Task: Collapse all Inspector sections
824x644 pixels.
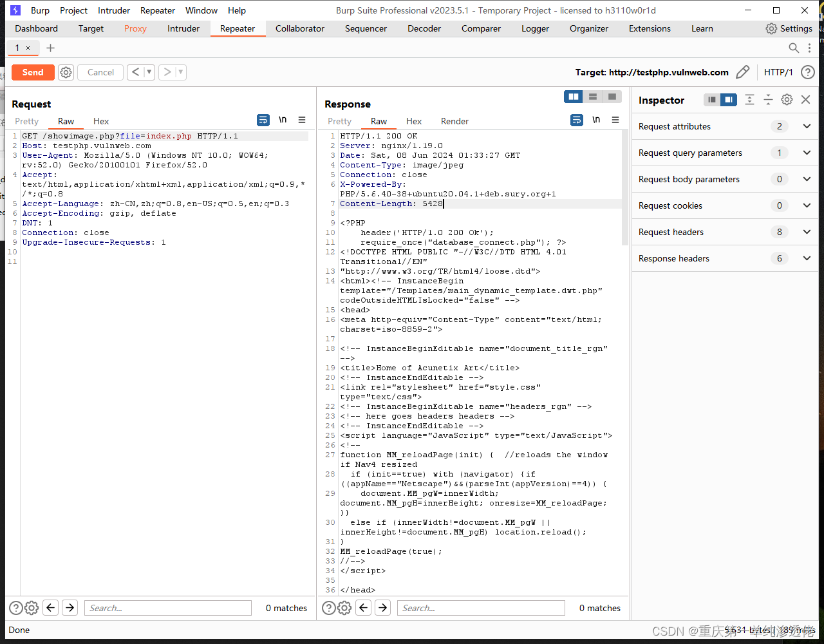Action: click(768, 100)
